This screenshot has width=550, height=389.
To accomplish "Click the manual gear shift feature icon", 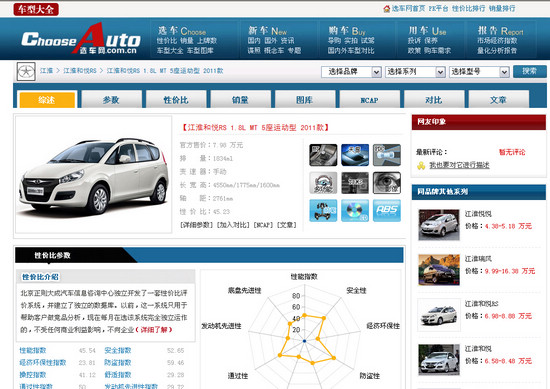I will (323, 155).
